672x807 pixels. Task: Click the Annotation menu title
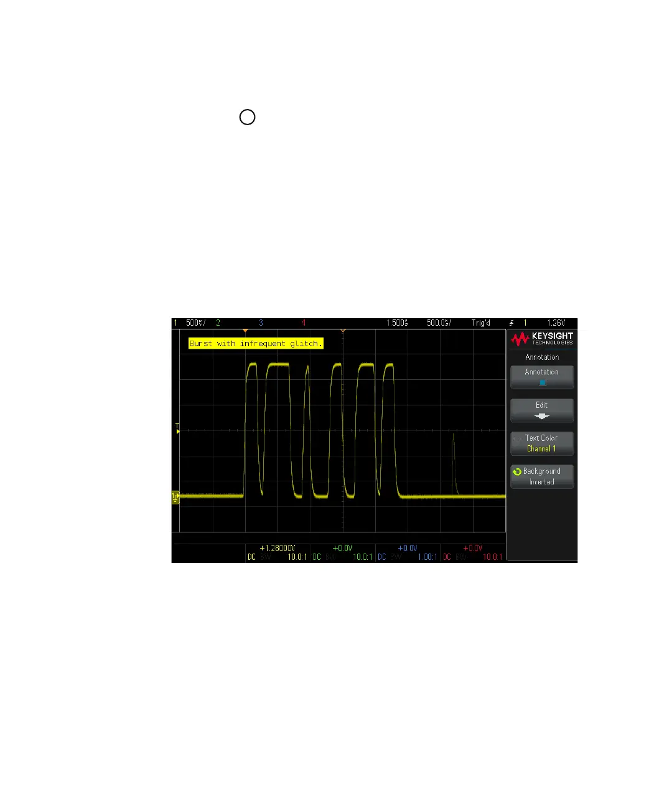tap(542, 357)
